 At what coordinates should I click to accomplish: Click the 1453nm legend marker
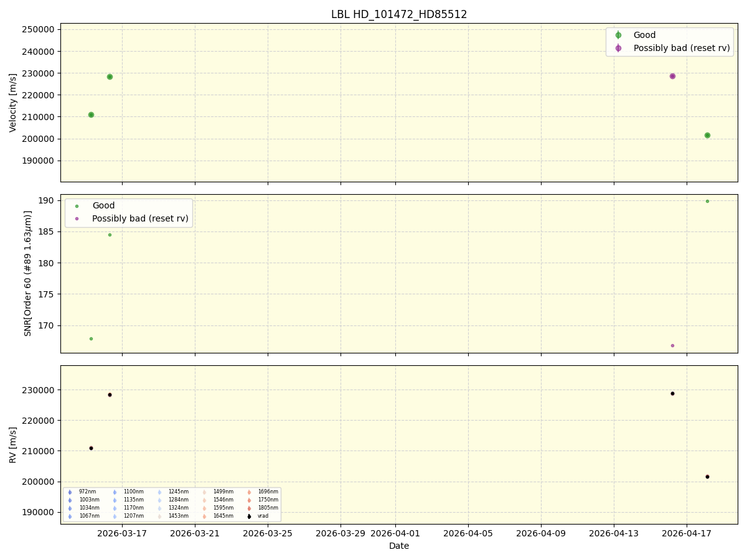[159, 516]
